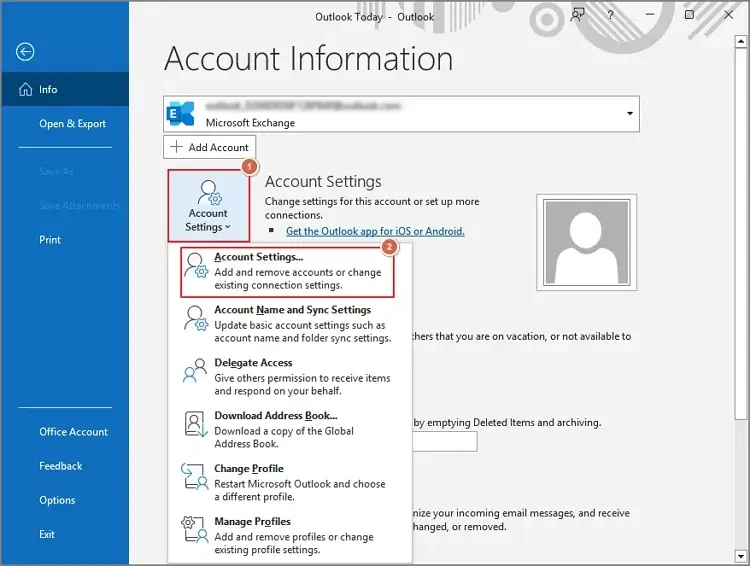
Task: Click the mailbox size bar field
Action: click(x=444, y=441)
